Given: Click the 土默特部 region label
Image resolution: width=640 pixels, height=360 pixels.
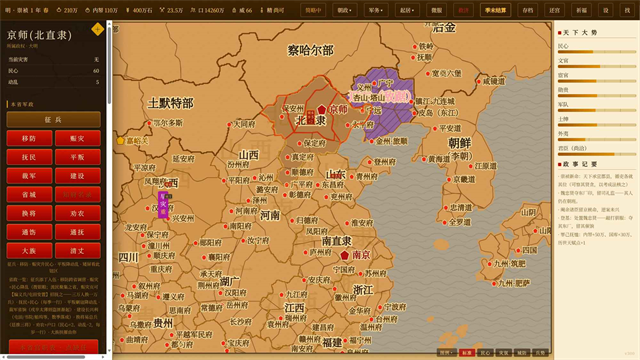Looking at the screenshot, I should 171,103.
